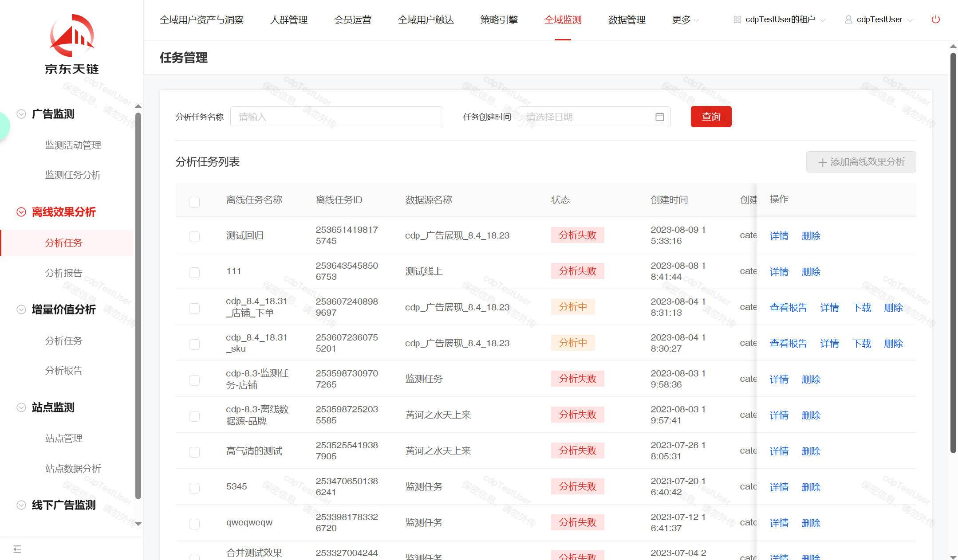
Task: Click the 创建时间 column header
Action: tap(669, 200)
